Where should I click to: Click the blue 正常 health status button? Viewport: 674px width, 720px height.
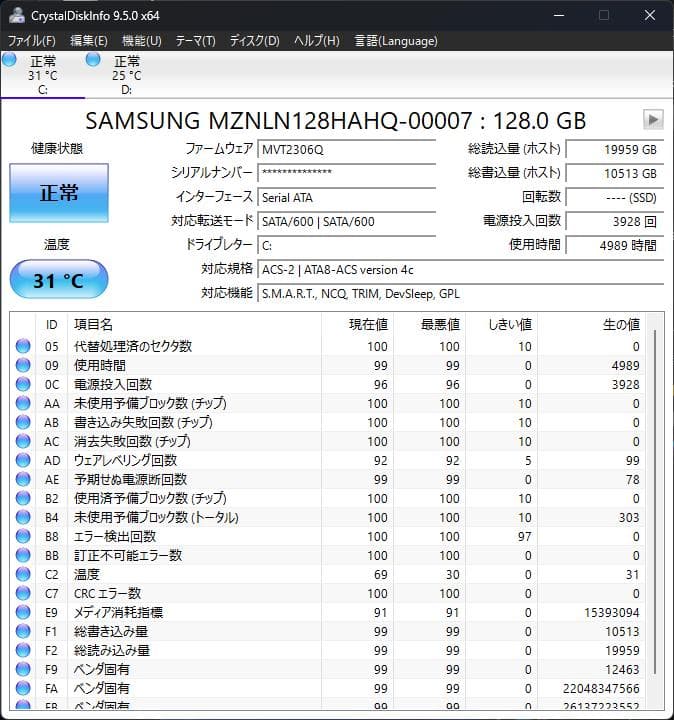point(59,193)
